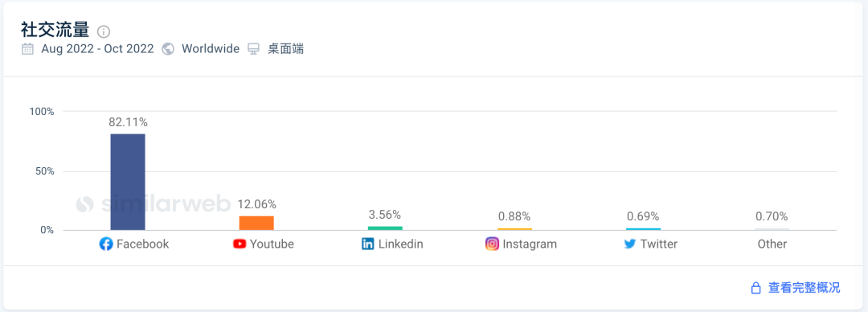Click the Twitter bird icon
Screen dimensions: 868x312
tap(630, 244)
